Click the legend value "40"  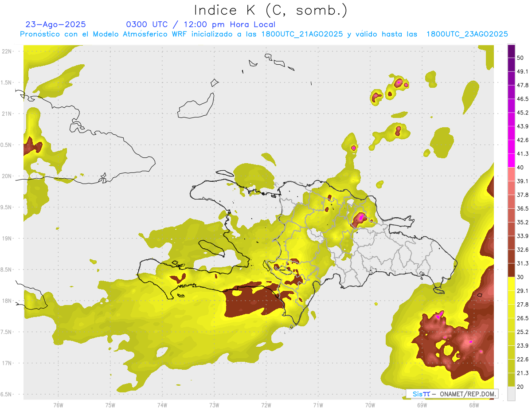tap(520, 168)
